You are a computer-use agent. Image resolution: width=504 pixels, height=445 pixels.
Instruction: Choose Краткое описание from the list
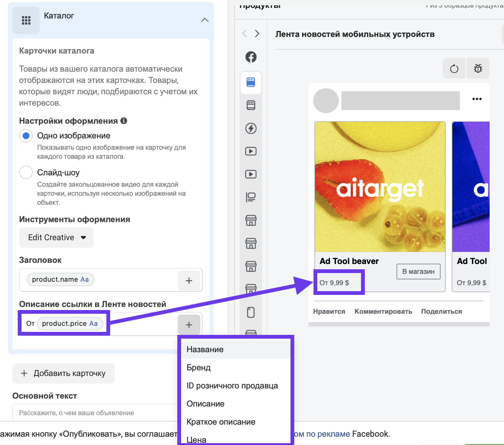236,422
